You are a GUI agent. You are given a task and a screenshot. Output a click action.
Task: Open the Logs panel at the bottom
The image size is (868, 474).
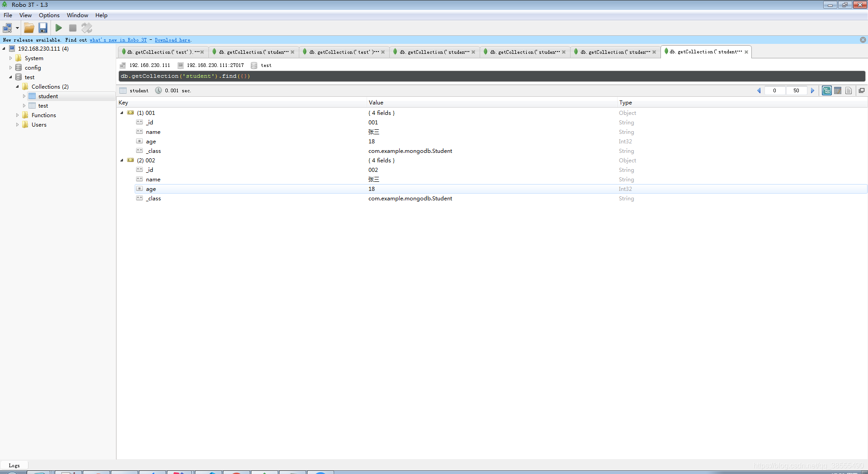[x=14, y=465]
